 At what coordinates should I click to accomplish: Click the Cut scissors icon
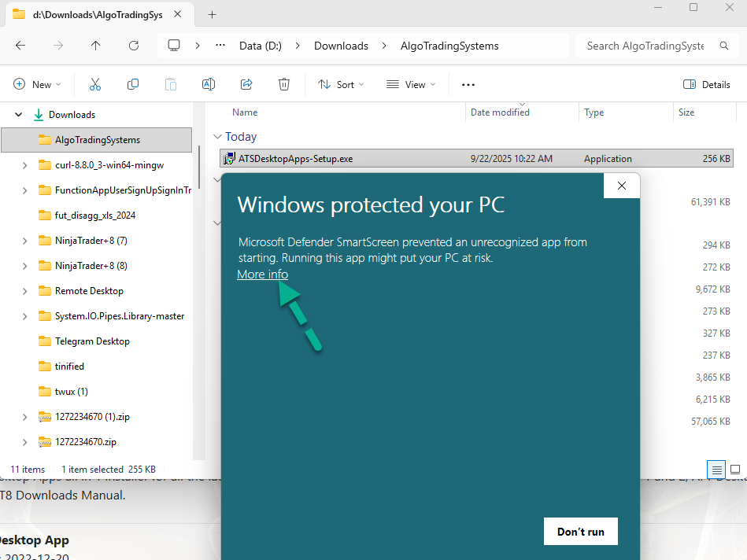[x=95, y=85]
